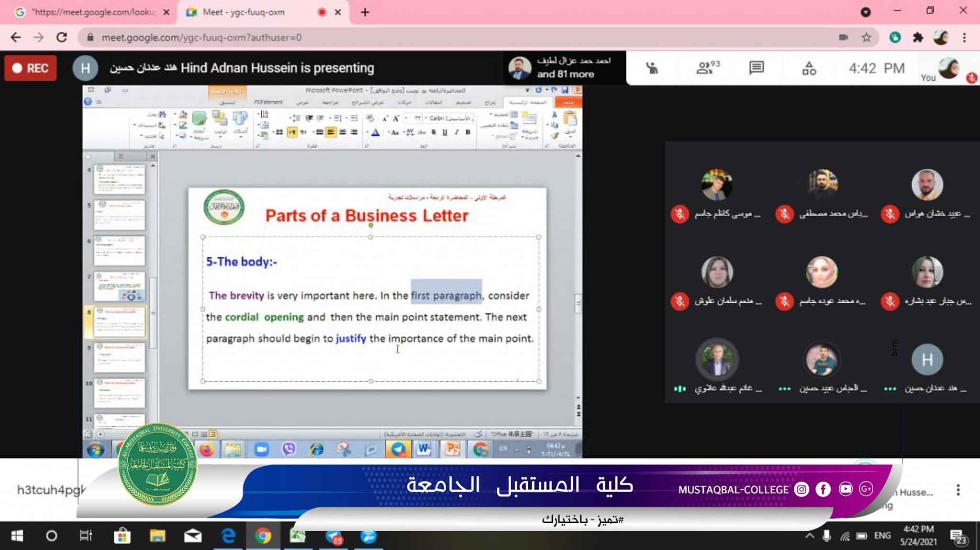Screen dimensions: 980x550
Task: Click presenter Hind Adnan's H tile
Action: [x=927, y=360]
